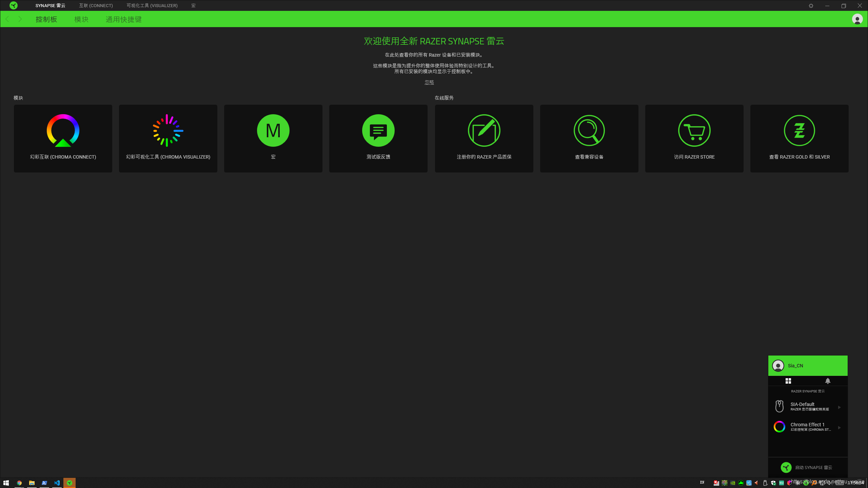
Task: Click the Wox launcher tray icon
Action: pyautogui.click(x=782, y=483)
